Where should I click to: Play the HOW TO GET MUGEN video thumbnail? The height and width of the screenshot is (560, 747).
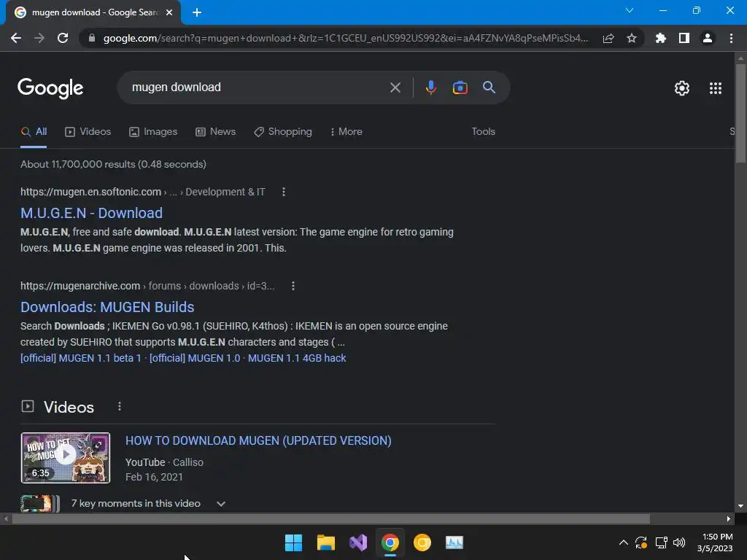(x=66, y=458)
